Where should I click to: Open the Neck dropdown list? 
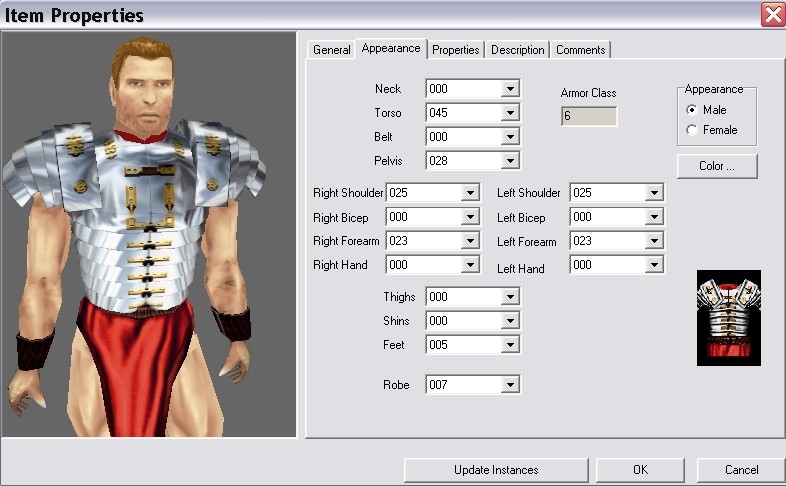coord(510,89)
